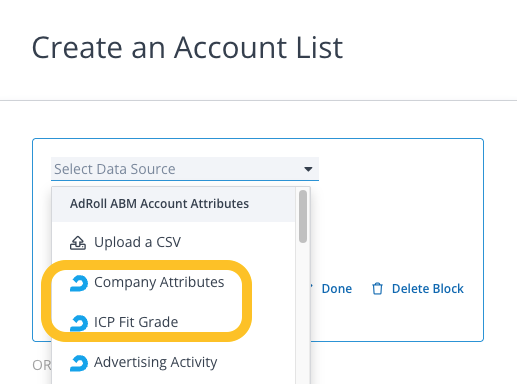Select Company Attributes data source
517x384 pixels.
[173, 282]
